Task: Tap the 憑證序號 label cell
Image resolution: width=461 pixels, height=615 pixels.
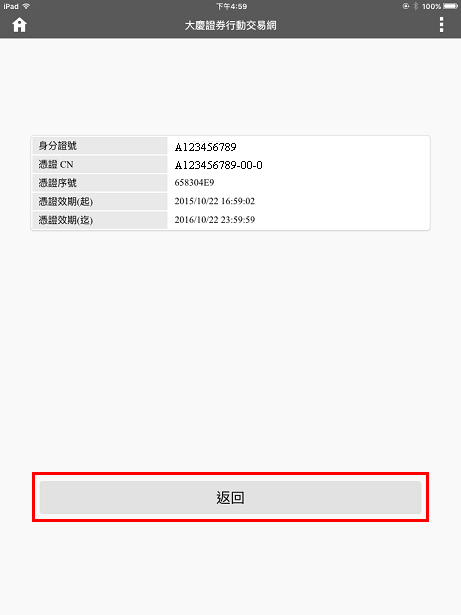Action: click(x=100, y=183)
